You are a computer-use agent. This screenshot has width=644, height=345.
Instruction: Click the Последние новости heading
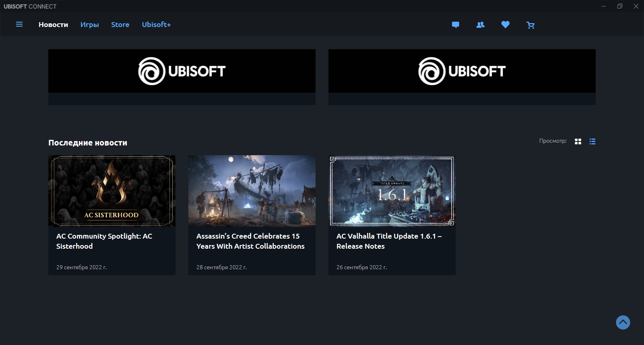point(88,143)
